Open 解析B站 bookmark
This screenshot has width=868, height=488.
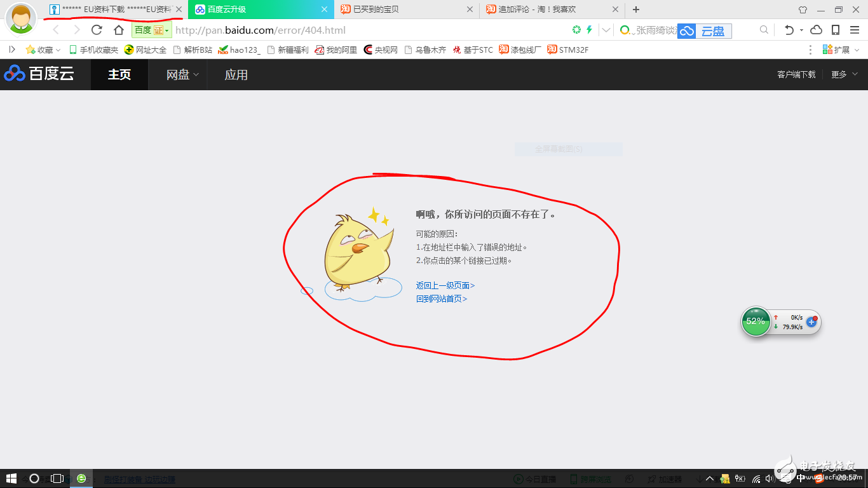click(x=193, y=50)
